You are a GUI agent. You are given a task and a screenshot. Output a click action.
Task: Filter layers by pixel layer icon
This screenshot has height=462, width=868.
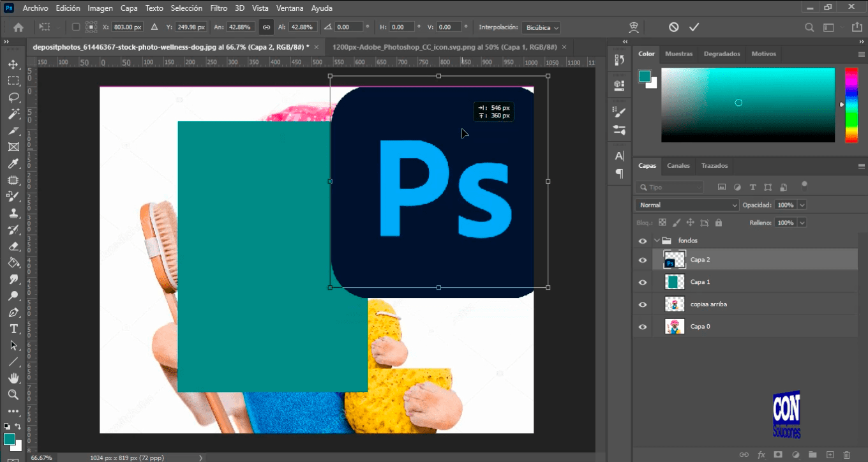click(722, 187)
